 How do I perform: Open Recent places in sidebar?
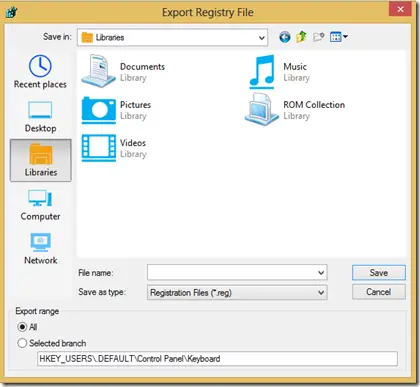click(x=40, y=72)
